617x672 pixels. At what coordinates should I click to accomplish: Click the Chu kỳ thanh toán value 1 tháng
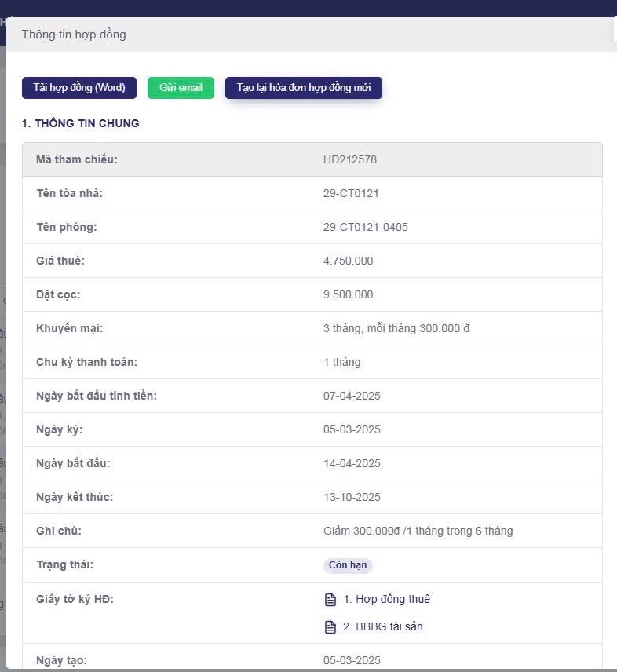click(x=341, y=362)
